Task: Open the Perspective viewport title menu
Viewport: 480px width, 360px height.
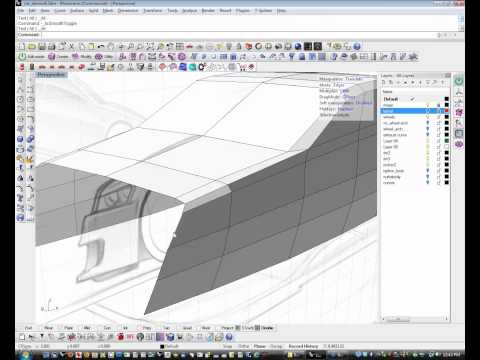Action: (51, 75)
